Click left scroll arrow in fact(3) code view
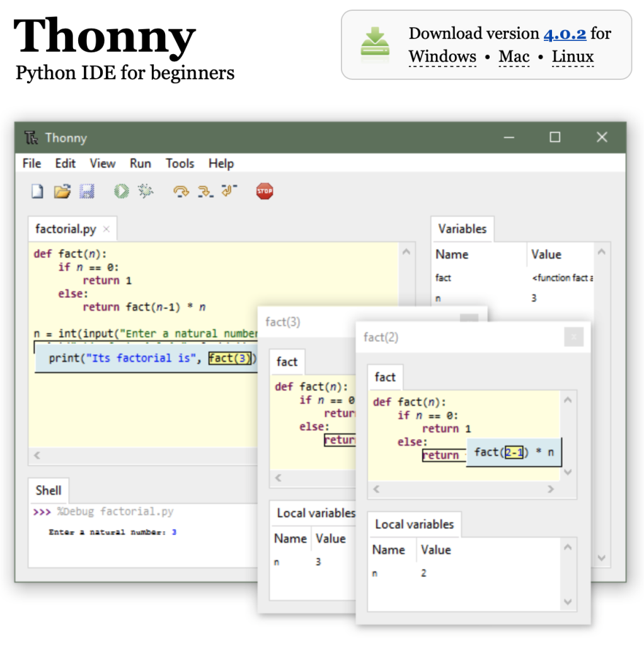Screen dimensions: 644x645 [278, 477]
